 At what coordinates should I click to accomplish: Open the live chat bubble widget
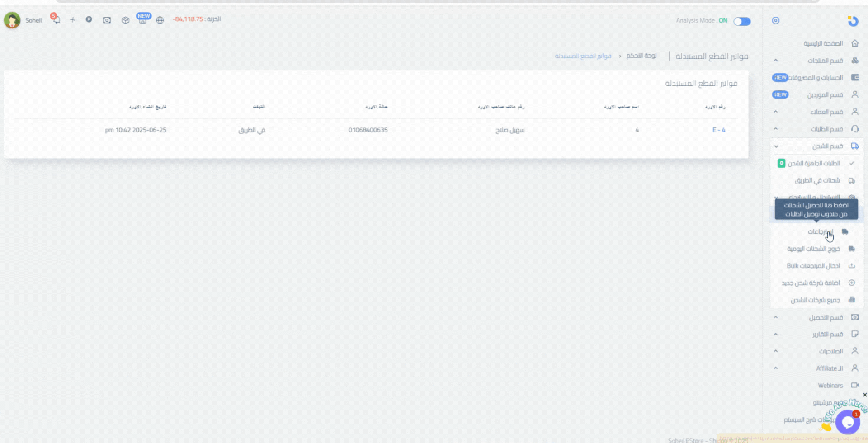(x=847, y=422)
